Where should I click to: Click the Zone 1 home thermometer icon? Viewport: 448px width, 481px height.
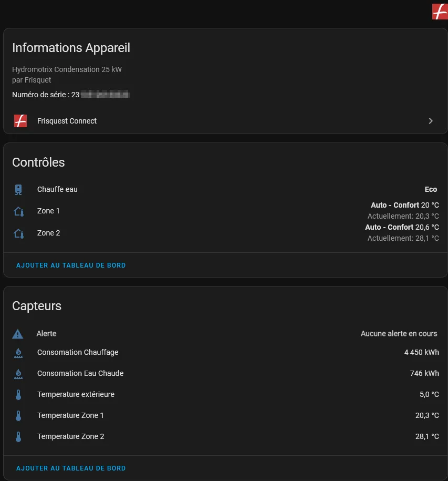pyautogui.click(x=19, y=211)
